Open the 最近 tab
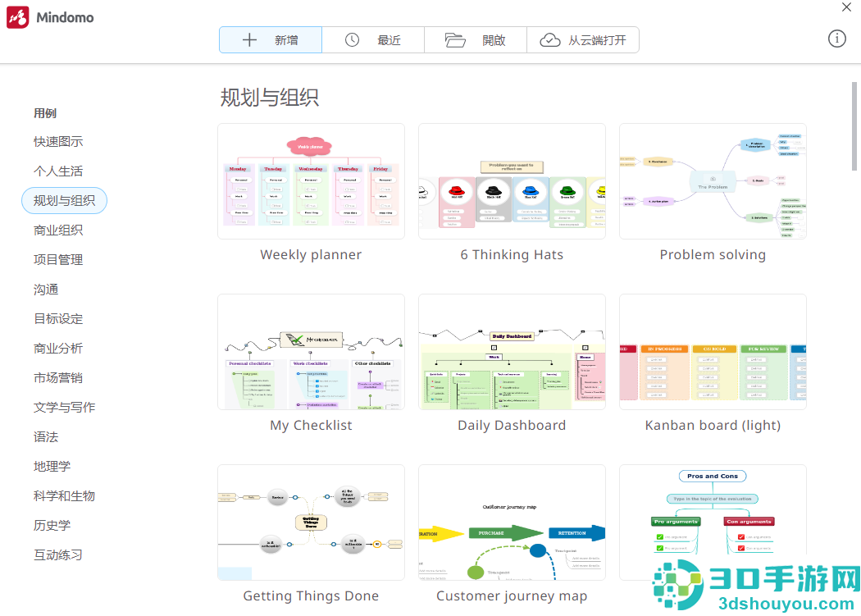The image size is (861, 616). pos(373,40)
